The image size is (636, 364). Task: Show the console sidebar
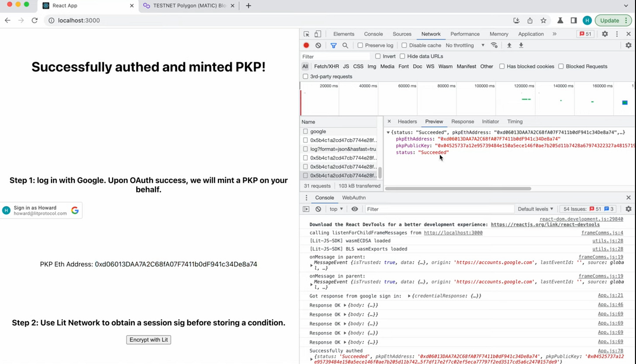point(306,209)
